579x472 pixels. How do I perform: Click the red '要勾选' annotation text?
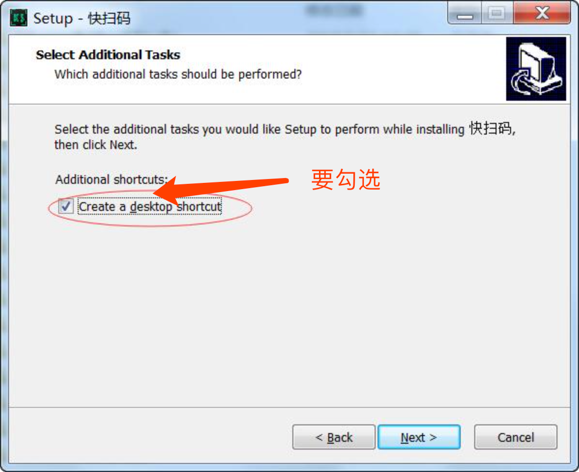346,179
